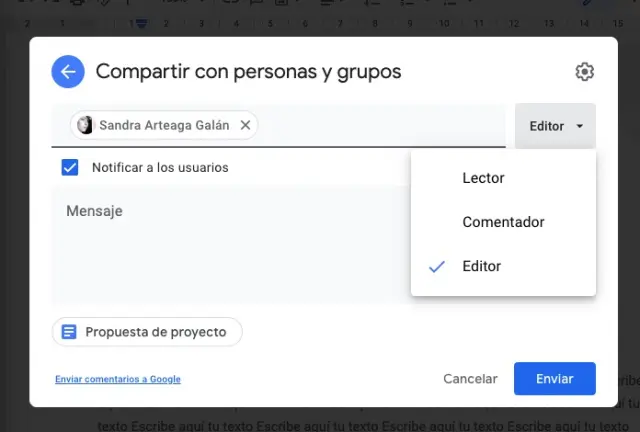Viewport: 640px width, 432px height.
Task: Click the Enviar button
Action: click(x=554, y=379)
